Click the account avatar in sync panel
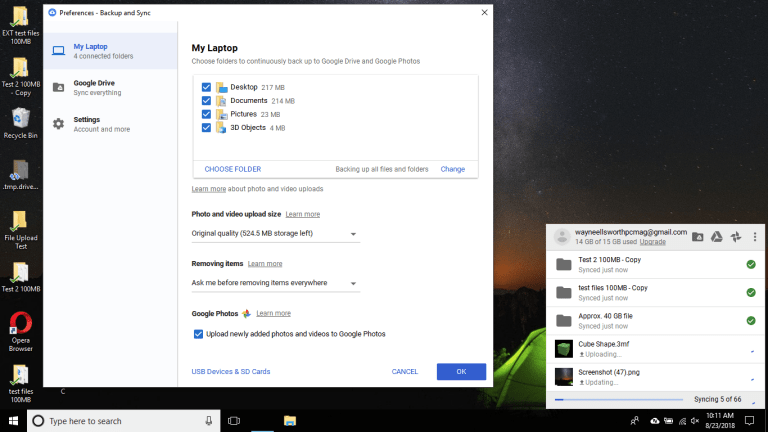The width and height of the screenshot is (768, 432). [x=562, y=237]
